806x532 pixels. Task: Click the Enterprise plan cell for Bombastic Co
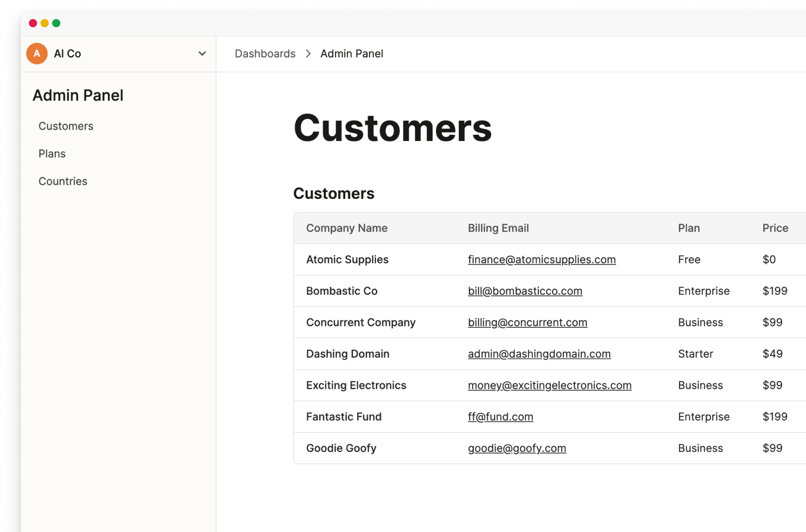[703, 291]
